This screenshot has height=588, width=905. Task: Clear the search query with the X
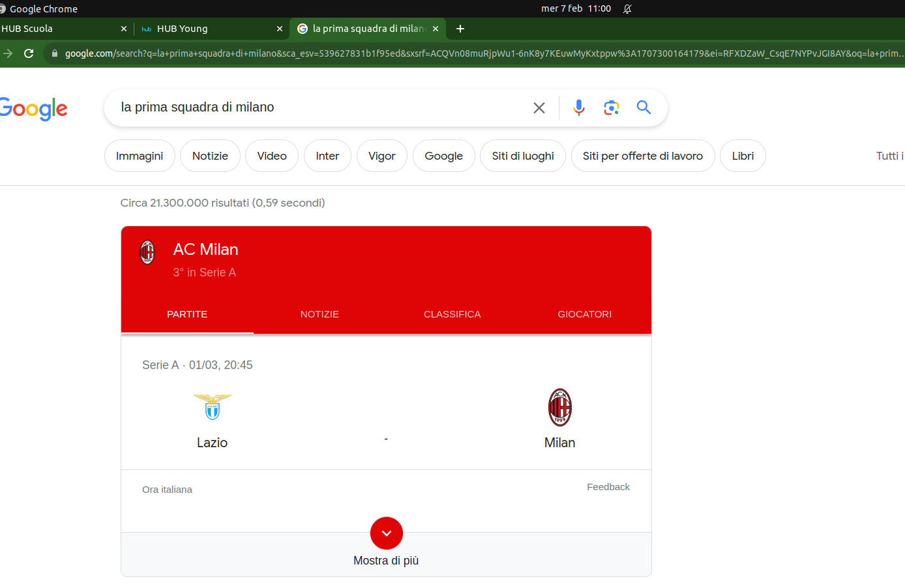pos(539,108)
